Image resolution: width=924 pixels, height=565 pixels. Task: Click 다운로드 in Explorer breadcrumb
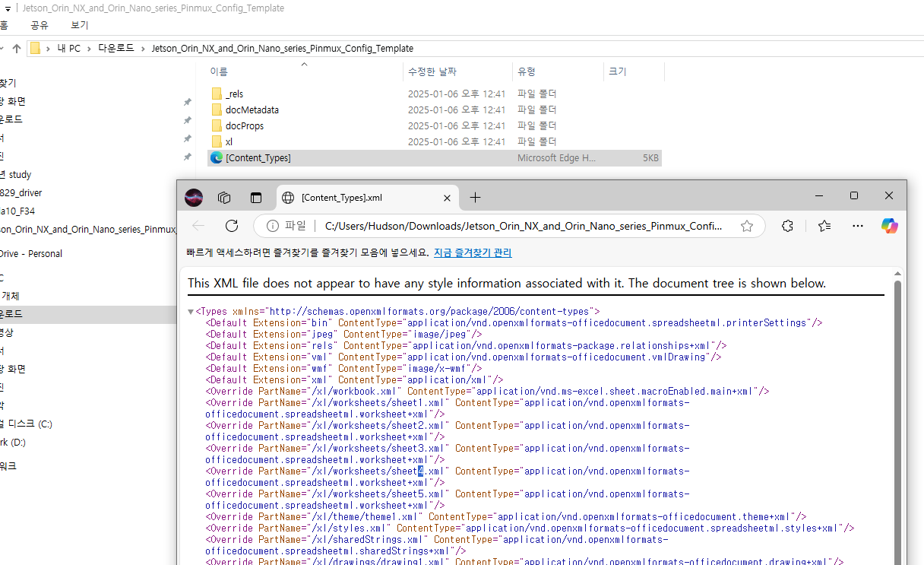(x=115, y=48)
